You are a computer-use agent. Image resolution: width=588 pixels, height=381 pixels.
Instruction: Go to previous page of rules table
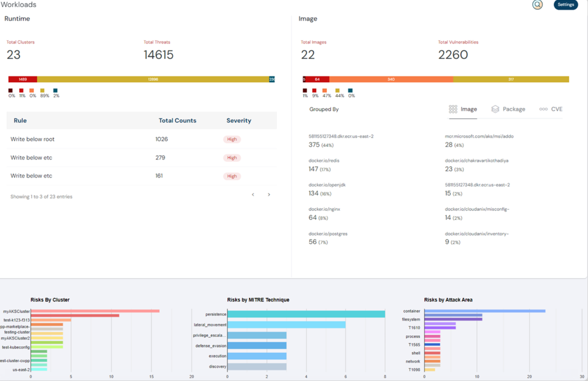(253, 195)
